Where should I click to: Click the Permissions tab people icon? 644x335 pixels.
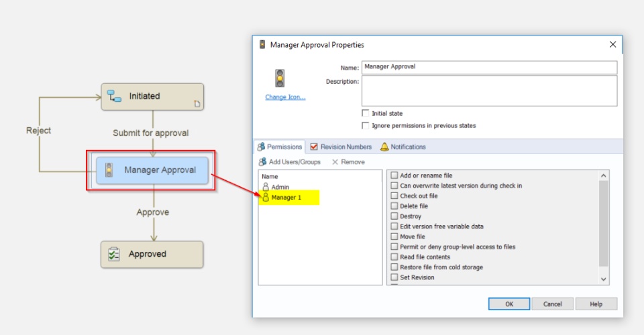(261, 147)
